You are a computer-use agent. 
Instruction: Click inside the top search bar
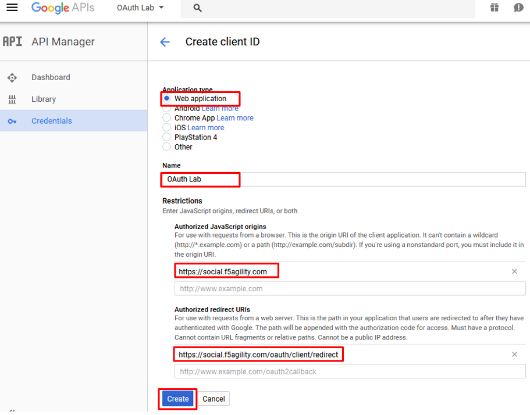point(328,8)
